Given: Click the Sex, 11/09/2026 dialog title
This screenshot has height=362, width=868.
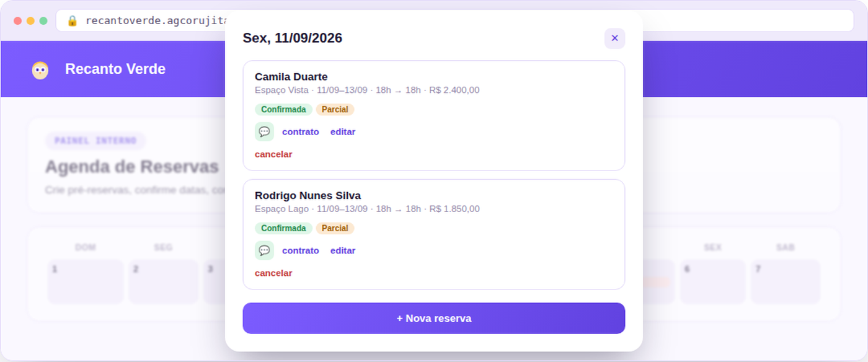Looking at the screenshot, I should click(x=292, y=38).
